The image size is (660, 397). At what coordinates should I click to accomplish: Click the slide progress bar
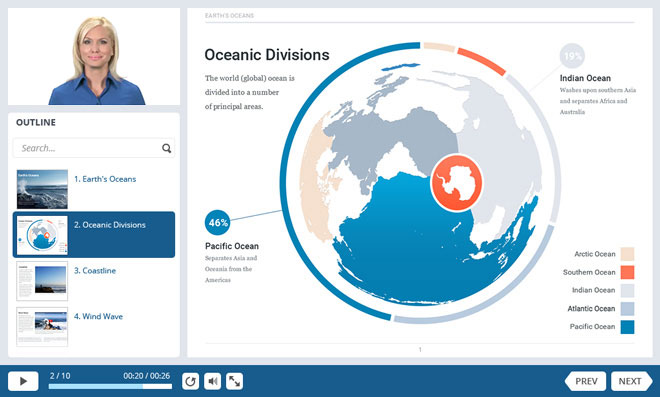point(110,386)
